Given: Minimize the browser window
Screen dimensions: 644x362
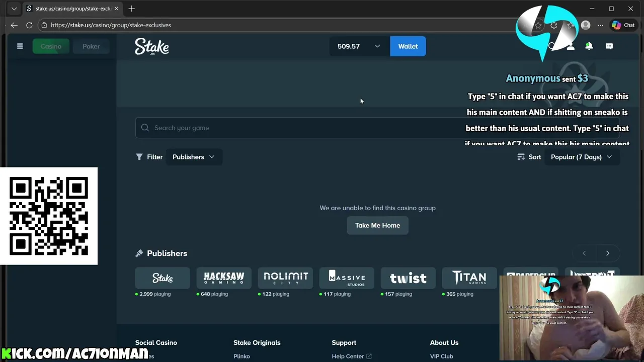Looking at the screenshot, I should (x=592, y=9).
